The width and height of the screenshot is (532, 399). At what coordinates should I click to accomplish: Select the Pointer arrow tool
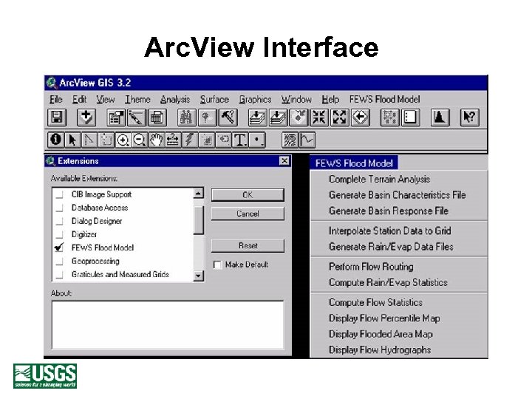[72, 140]
